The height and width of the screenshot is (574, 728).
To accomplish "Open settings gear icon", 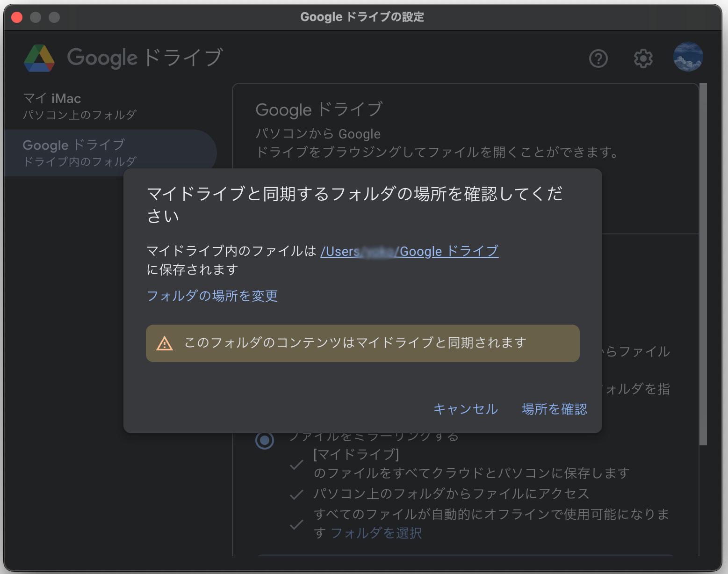I will coord(643,58).
